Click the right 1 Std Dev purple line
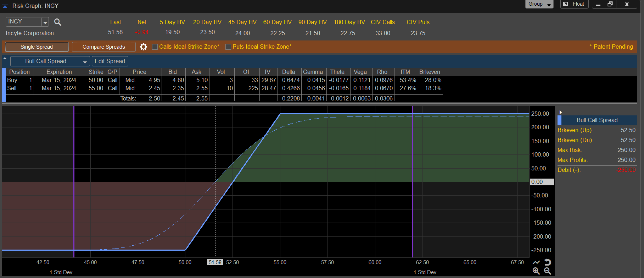The width and height of the screenshot is (644, 278). click(x=413, y=182)
